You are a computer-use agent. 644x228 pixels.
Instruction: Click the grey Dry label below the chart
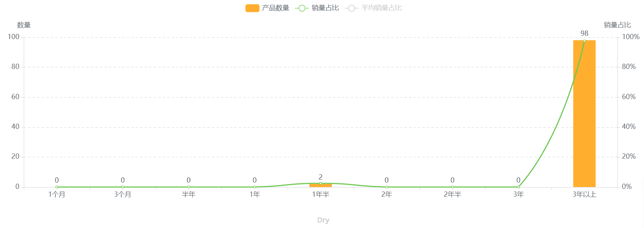(x=323, y=220)
